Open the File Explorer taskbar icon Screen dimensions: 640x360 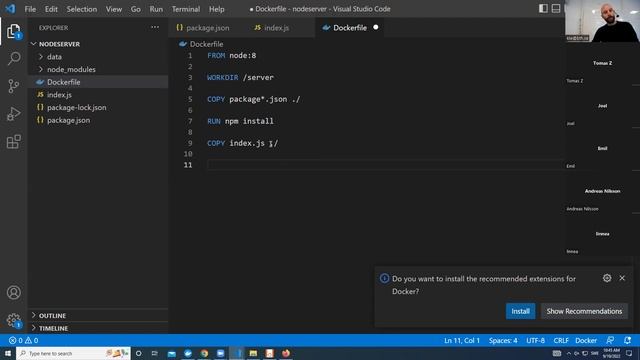click(253, 353)
